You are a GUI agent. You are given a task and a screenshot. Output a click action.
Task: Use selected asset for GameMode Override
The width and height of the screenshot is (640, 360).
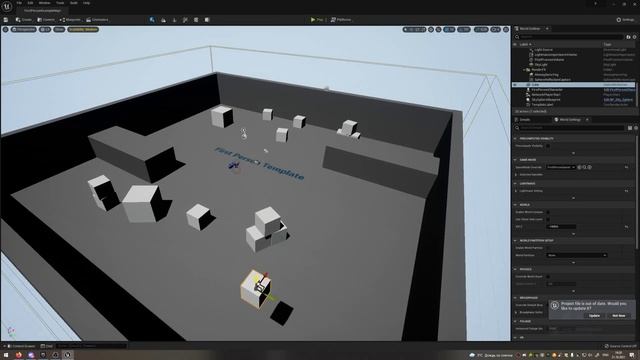point(580,167)
